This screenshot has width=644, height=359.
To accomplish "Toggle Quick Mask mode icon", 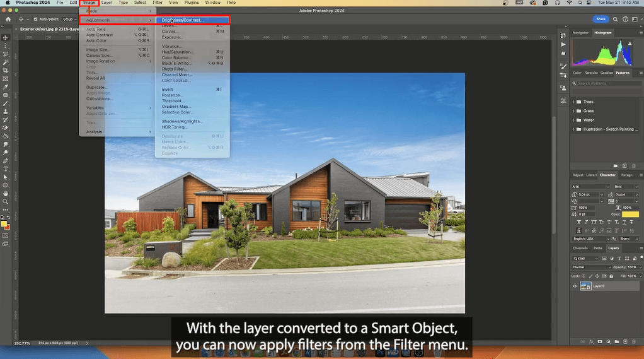I will pos(5,235).
